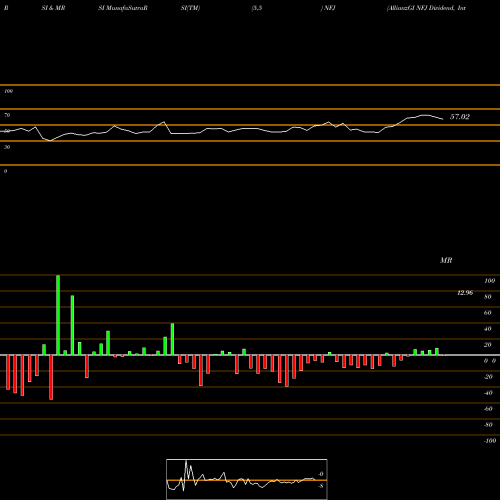Click the -80 label on MR axis
Image resolution: width=500 pixels, height=500 pixels.
[x=488, y=425]
